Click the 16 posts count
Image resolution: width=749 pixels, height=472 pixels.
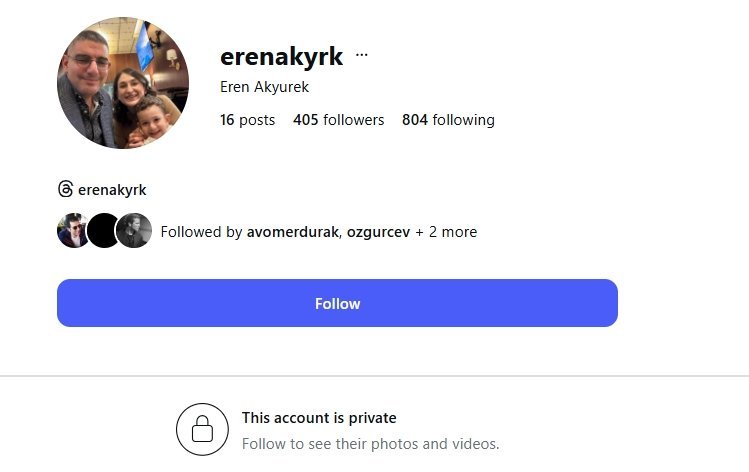tap(247, 119)
